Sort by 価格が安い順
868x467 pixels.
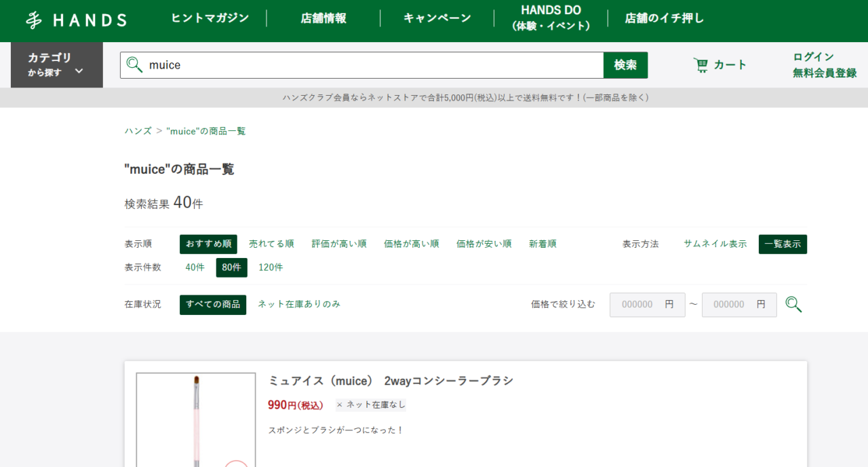point(484,244)
